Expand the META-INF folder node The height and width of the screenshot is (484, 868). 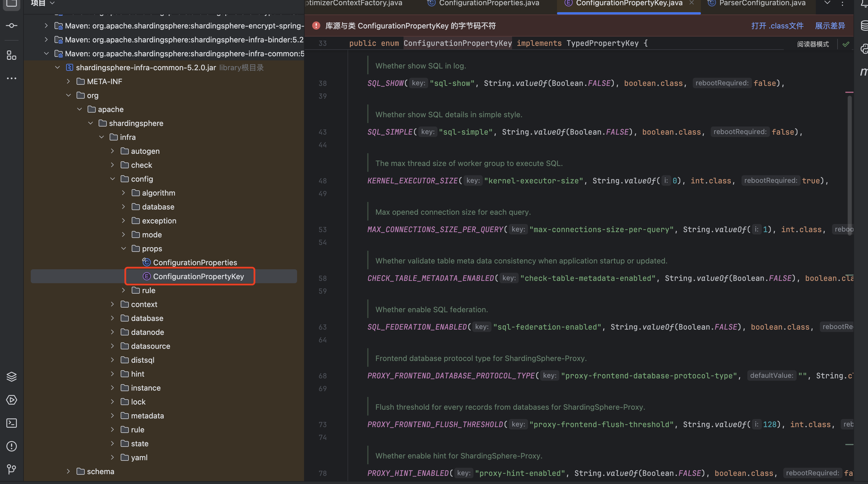pos(68,81)
